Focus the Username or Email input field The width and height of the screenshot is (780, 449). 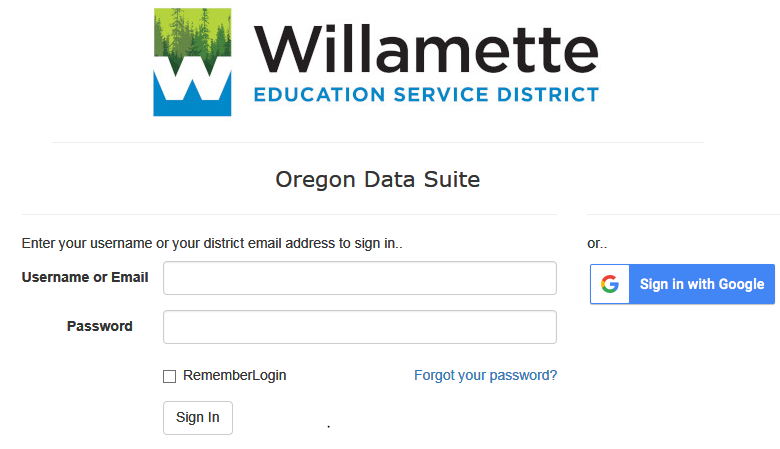pyautogui.click(x=359, y=278)
